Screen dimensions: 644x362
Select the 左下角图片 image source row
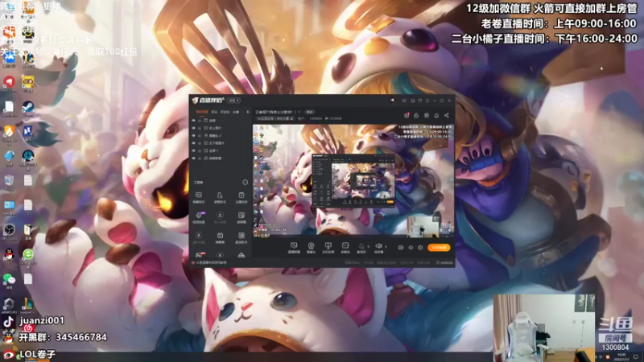220,143
